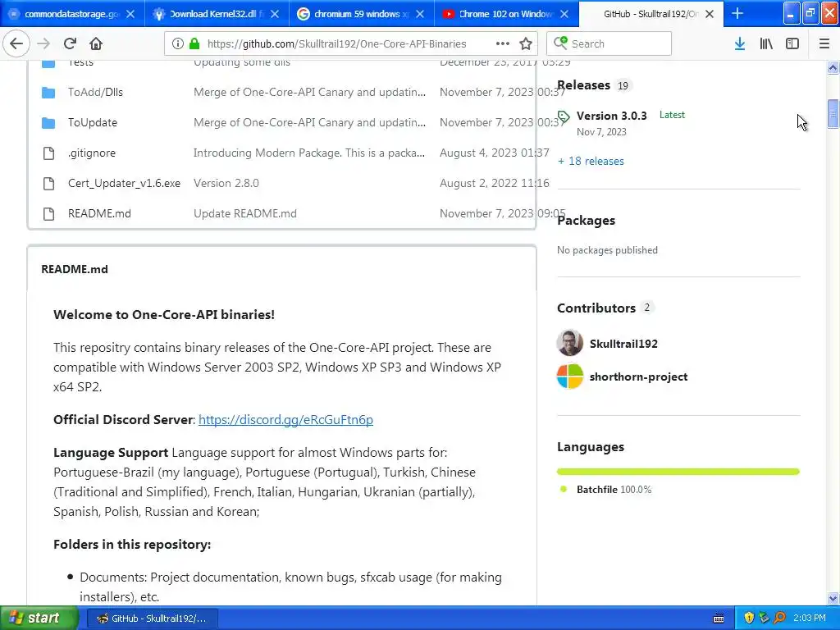Open the Contributors heading link

click(x=596, y=308)
